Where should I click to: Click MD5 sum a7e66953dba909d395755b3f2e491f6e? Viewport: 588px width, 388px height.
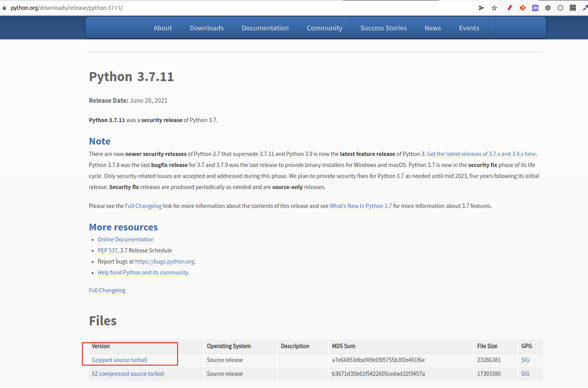(x=378, y=360)
